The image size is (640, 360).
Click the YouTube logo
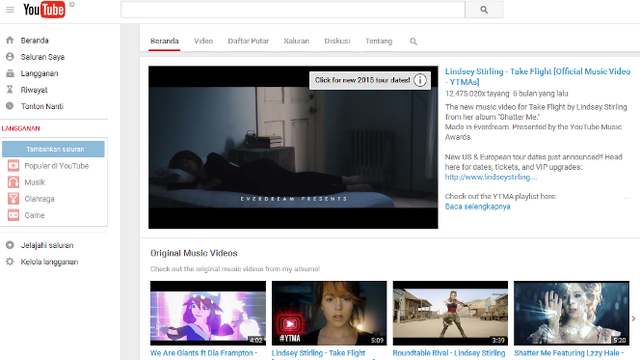pos(44,9)
